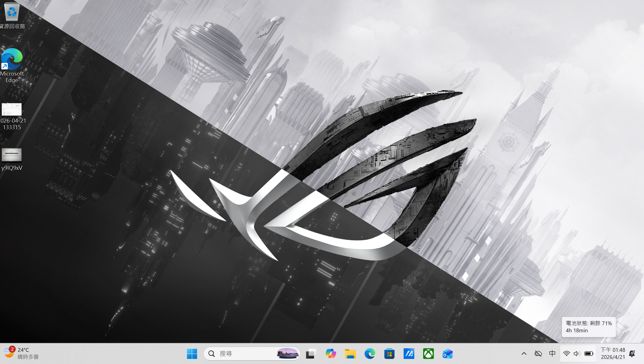Open the clock and calendar flyout
Screen dimensions: 644x364
613,354
